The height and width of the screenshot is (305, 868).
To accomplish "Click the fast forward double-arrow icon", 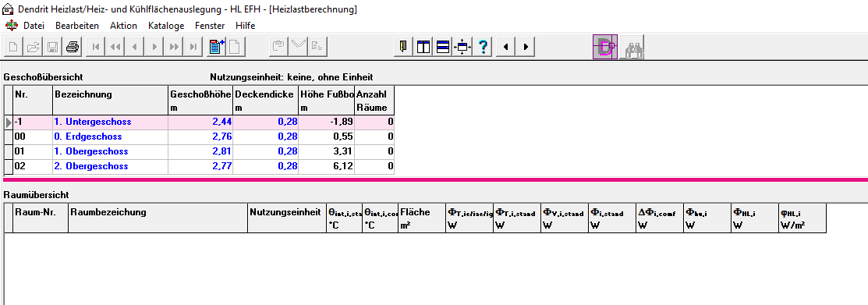I will coord(173,47).
